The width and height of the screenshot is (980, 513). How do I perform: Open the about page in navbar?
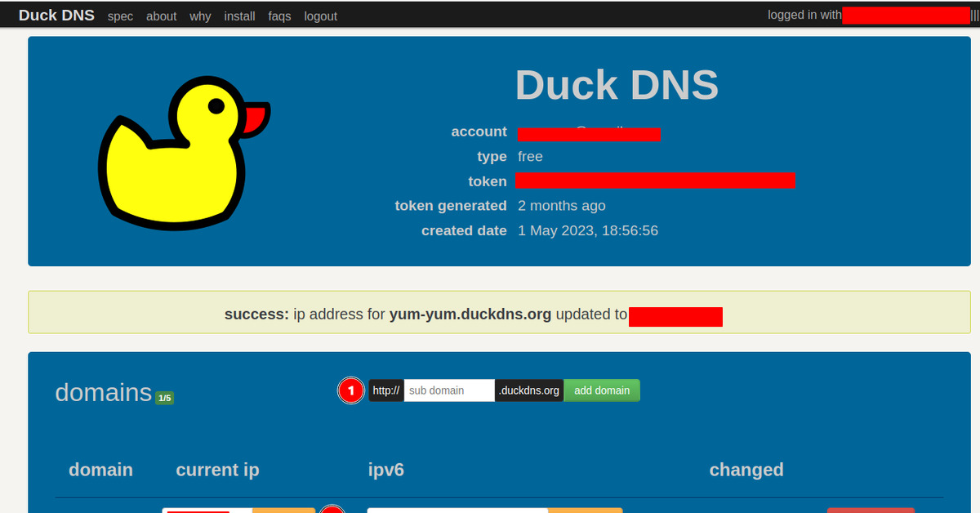(x=161, y=16)
